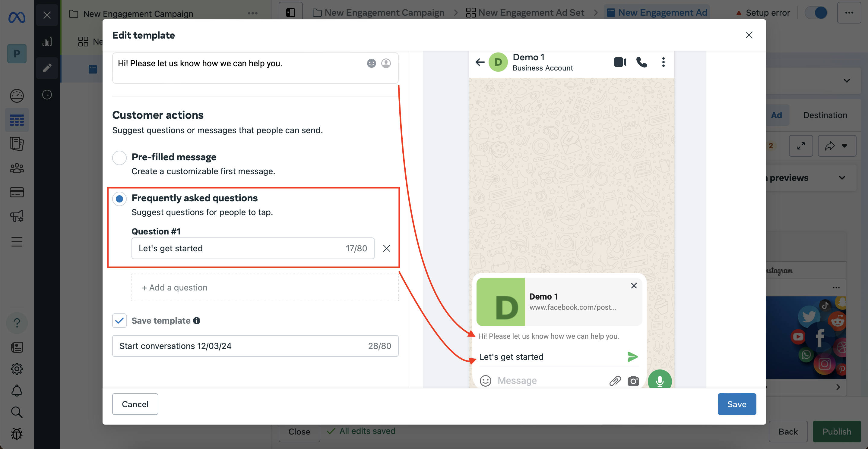Open Search magnifier icon
Viewport: 868px width, 449px height.
point(17,412)
